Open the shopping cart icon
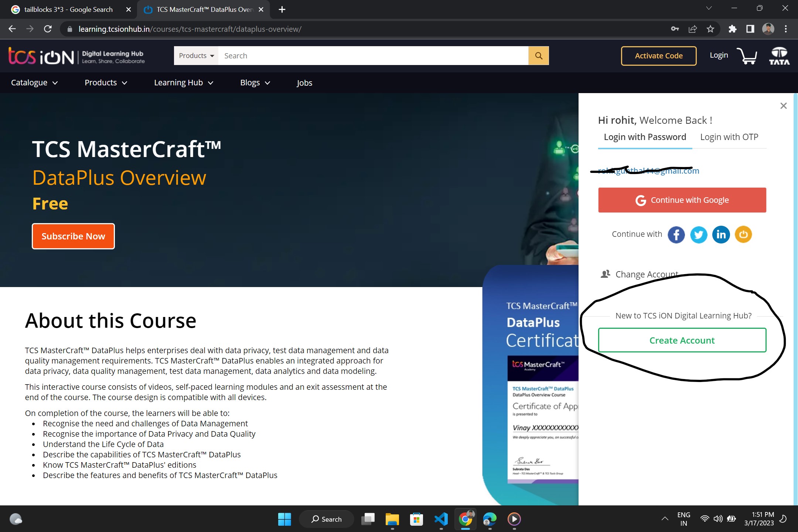Viewport: 798px width, 532px height. (x=747, y=57)
